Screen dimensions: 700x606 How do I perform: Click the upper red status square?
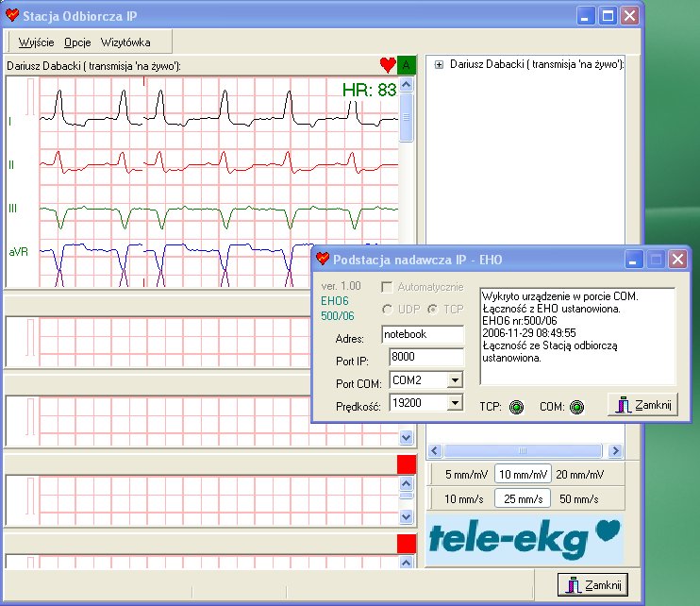pyautogui.click(x=407, y=464)
